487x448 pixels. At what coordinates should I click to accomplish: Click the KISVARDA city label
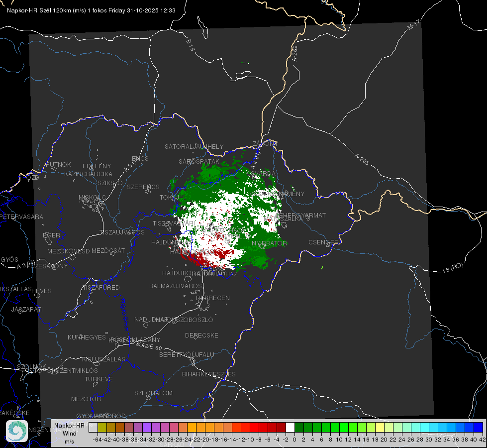(x=261, y=173)
